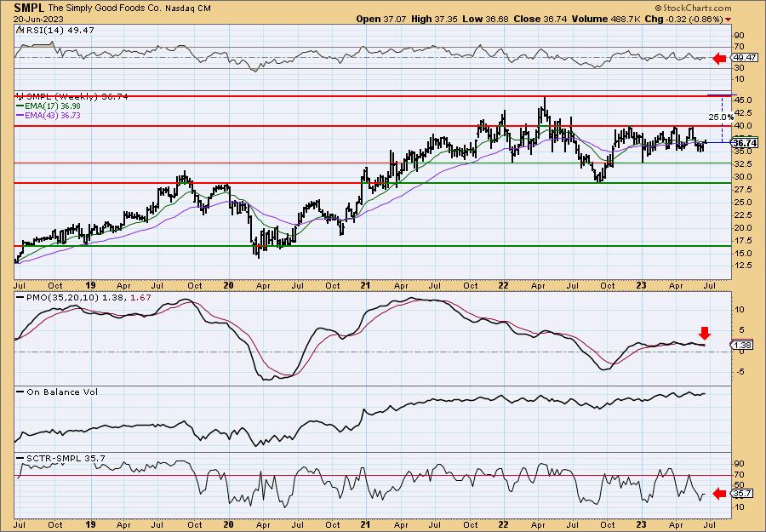Click the 1.38 PMO axis value tag
The image size is (766, 532).
point(744,345)
